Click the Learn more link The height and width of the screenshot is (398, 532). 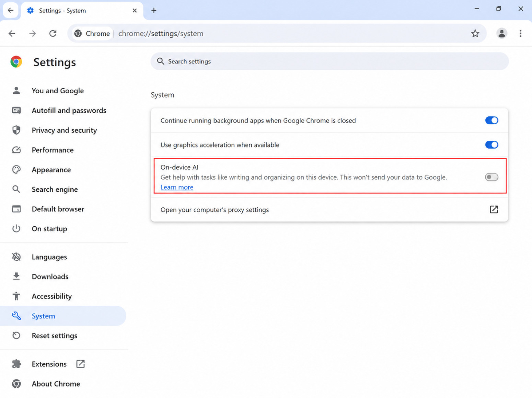pos(177,187)
